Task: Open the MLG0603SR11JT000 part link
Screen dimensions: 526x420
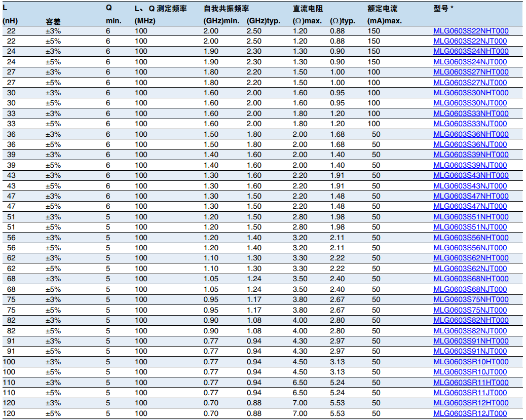Action: (x=470, y=393)
